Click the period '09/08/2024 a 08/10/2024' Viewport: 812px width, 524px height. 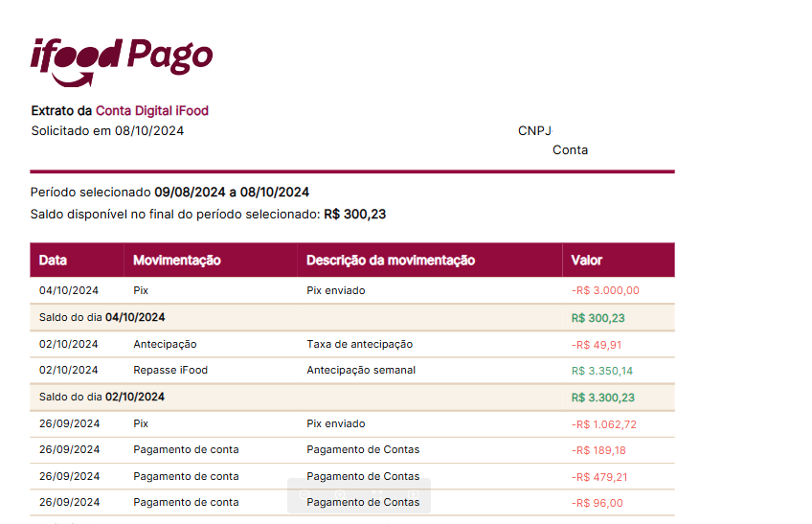pyautogui.click(x=232, y=193)
